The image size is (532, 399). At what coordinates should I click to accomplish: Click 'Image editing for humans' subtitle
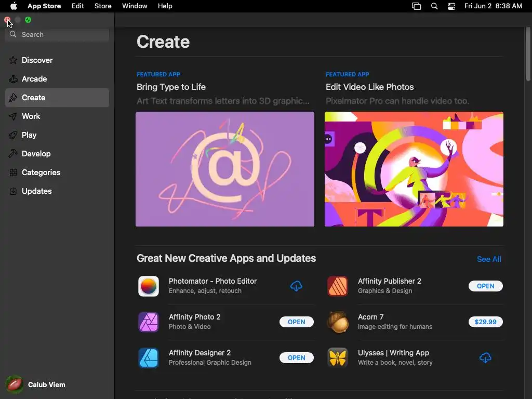pyautogui.click(x=395, y=327)
